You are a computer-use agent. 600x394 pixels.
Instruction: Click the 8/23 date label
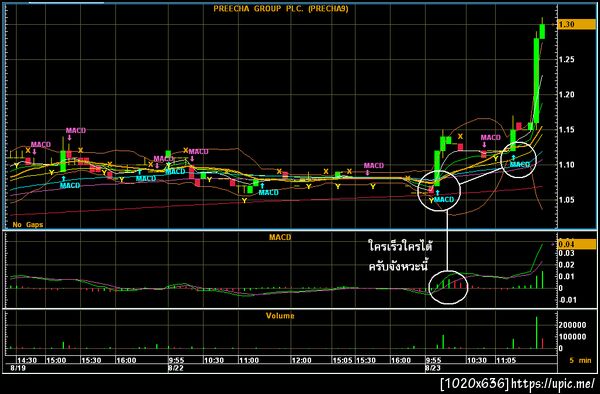point(433,368)
